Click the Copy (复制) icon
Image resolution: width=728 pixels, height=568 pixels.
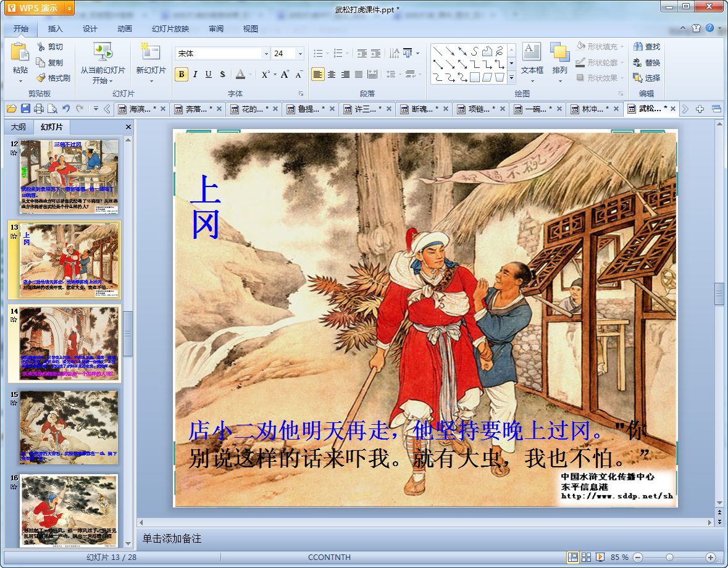click(41, 62)
